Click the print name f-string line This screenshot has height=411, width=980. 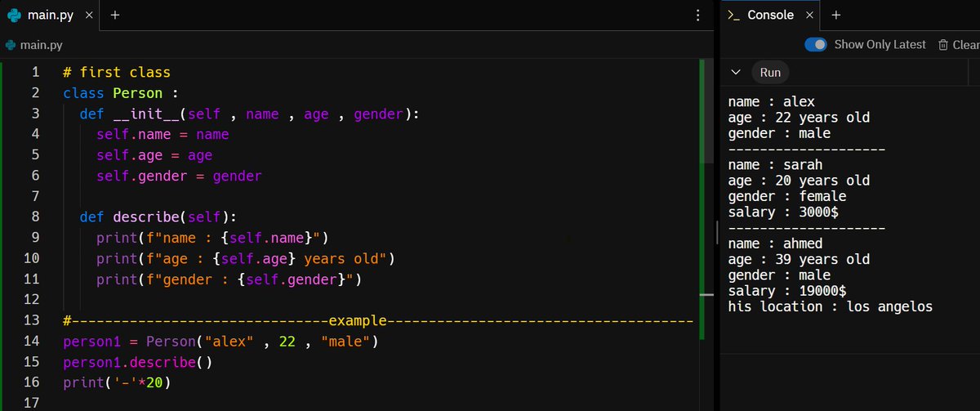click(212, 238)
